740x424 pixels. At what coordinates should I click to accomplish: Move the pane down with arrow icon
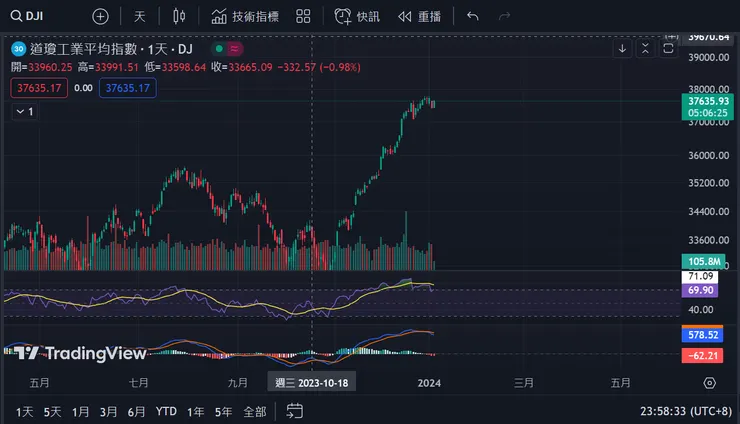[x=622, y=48]
